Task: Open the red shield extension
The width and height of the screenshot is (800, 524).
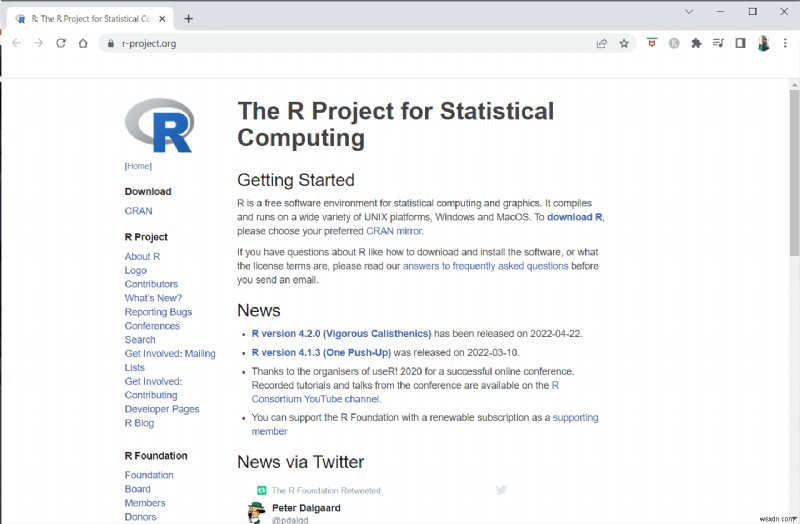Action: [x=652, y=43]
